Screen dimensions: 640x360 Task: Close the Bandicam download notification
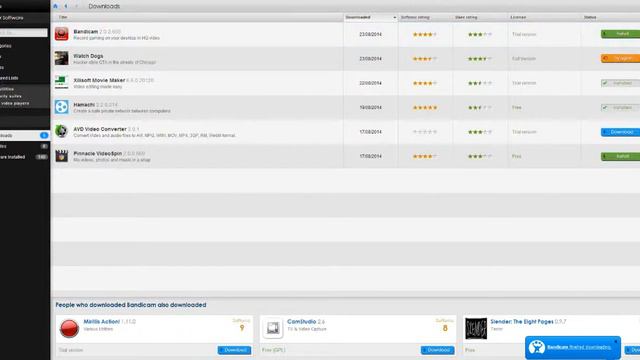point(616,341)
